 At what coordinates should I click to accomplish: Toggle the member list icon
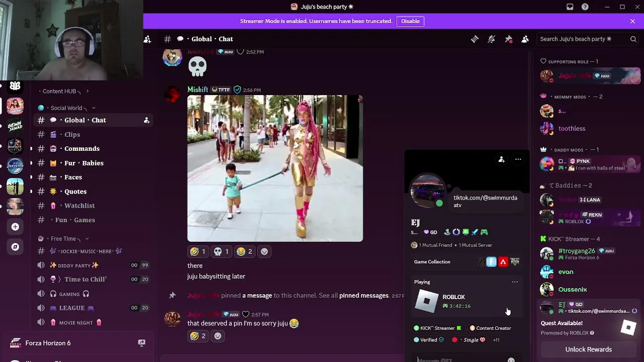coord(525,39)
